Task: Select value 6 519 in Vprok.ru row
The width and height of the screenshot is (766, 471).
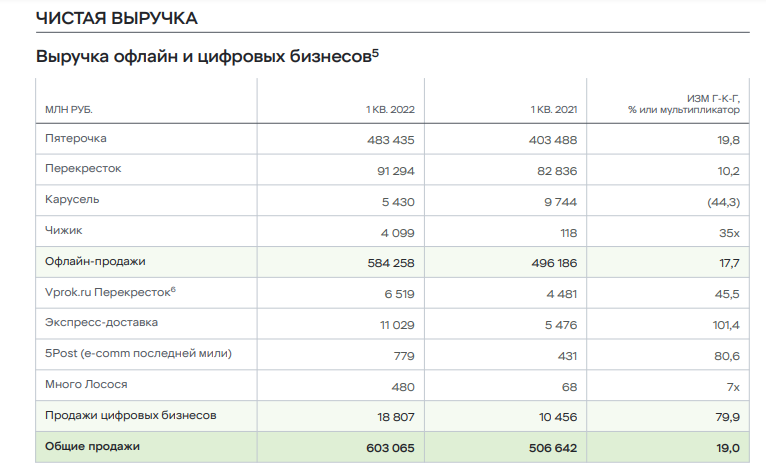Action: pos(400,294)
